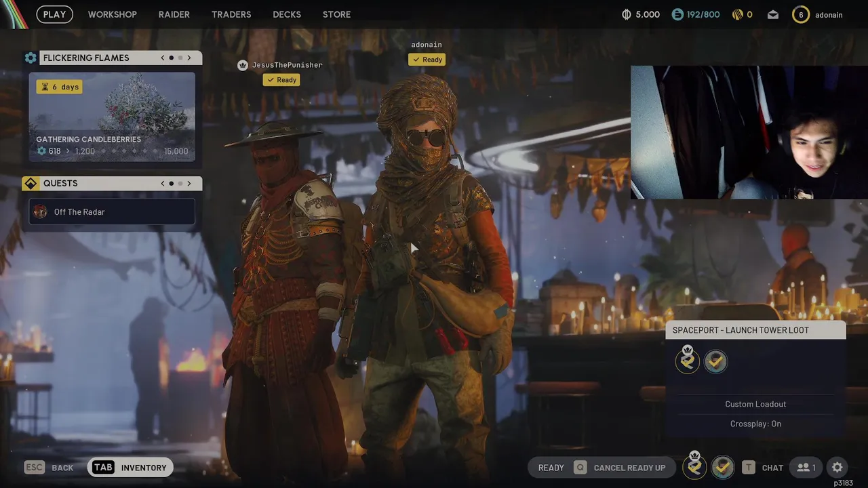Select first Flickering Flames page dot
Viewport: 868px width, 488px height.
point(172,58)
